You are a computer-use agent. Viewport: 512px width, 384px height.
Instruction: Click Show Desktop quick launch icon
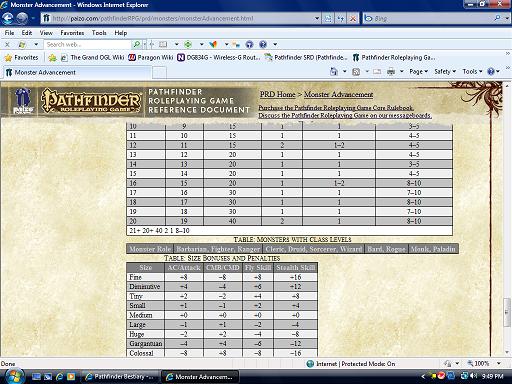(36, 377)
